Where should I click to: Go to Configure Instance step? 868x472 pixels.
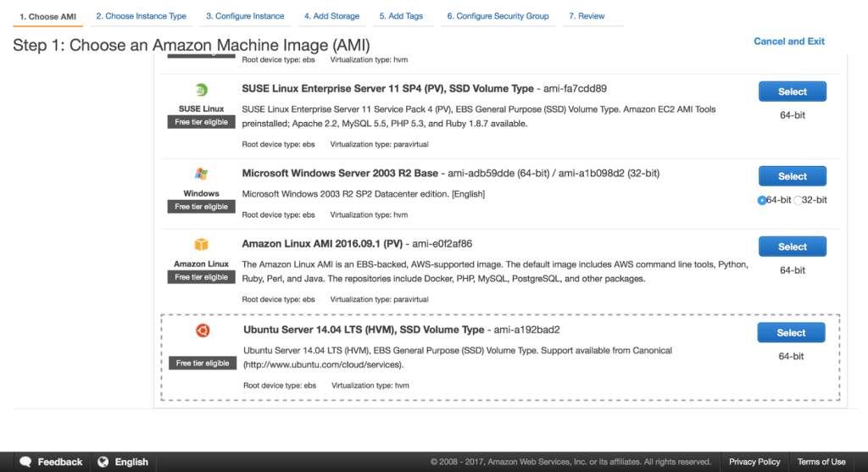tap(245, 16)
